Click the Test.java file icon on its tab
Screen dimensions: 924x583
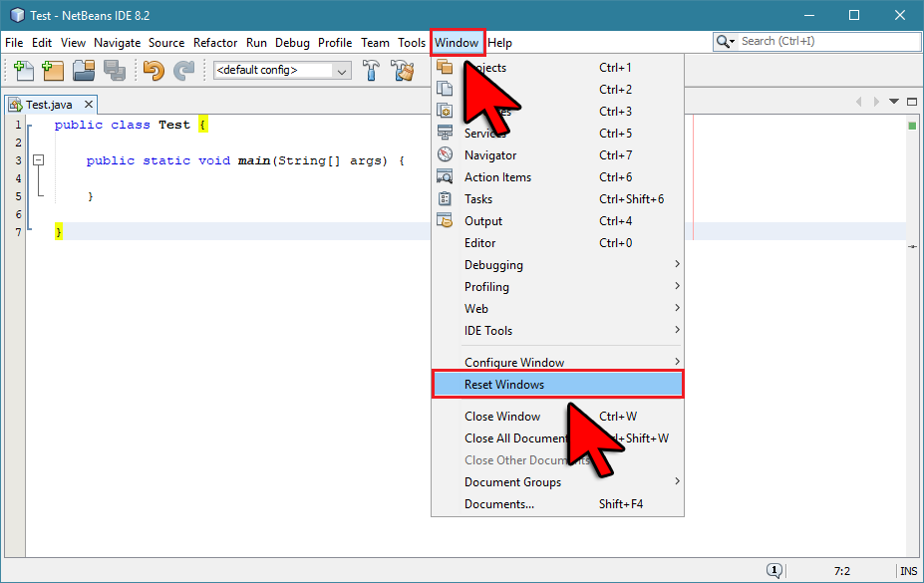pos(15,105)
